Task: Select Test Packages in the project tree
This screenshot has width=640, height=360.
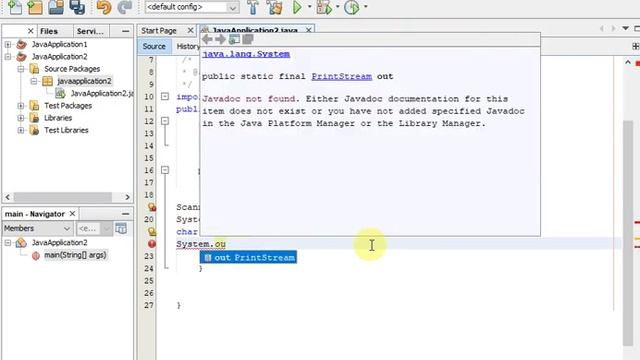Action: [x=68, y=106]
